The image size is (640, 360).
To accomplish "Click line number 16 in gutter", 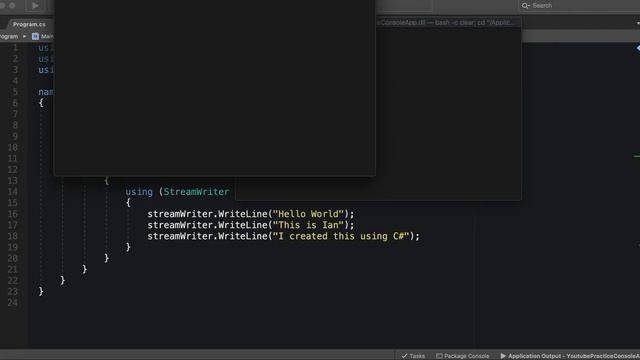I will point(13,214).
